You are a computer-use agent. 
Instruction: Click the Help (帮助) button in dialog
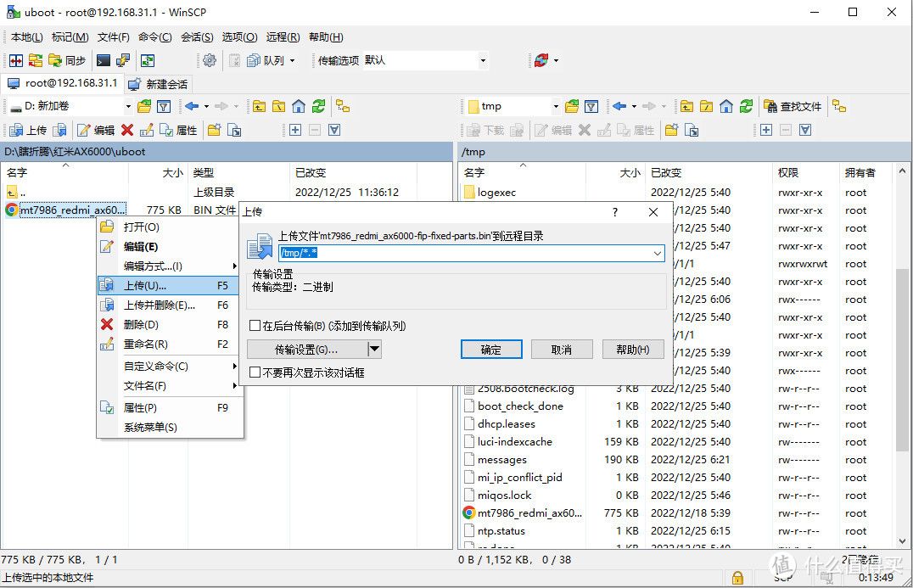coord(632,350)
